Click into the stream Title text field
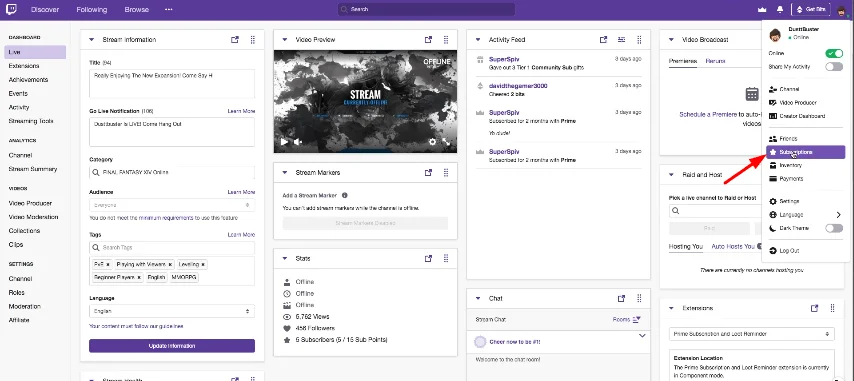The height and width of the screenshot is (381, 854). click(172, 84)
